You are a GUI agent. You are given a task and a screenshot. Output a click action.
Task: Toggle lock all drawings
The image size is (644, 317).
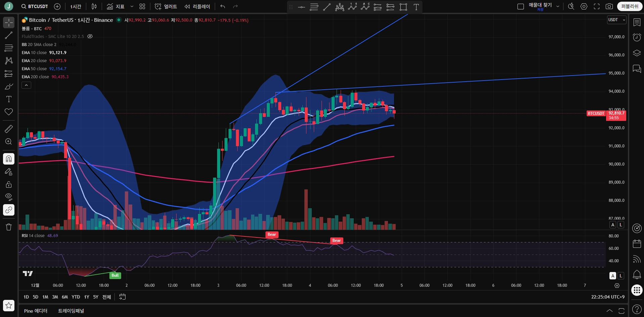[9, 184]
